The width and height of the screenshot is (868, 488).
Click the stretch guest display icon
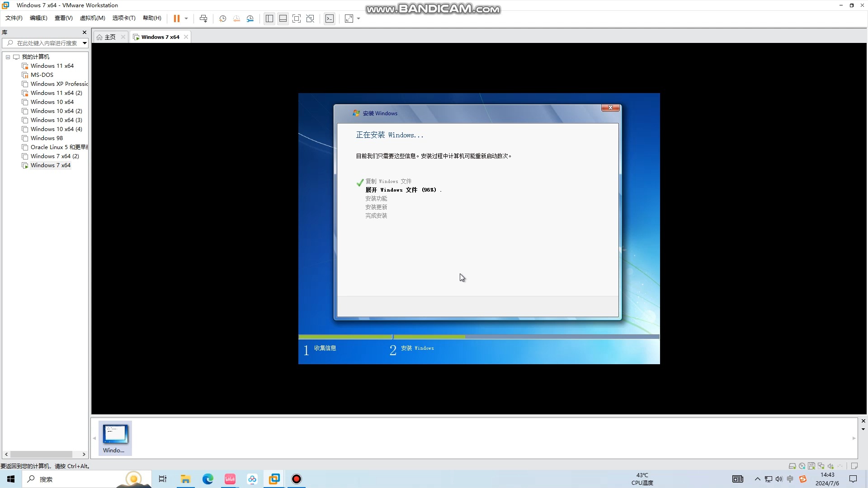coord(349,19)
